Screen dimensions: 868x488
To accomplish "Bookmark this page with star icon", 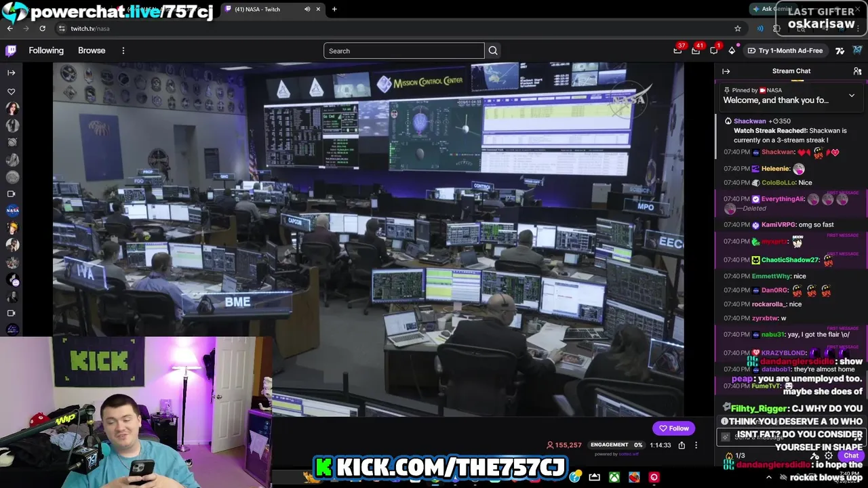I will click(x=738, y=28).
